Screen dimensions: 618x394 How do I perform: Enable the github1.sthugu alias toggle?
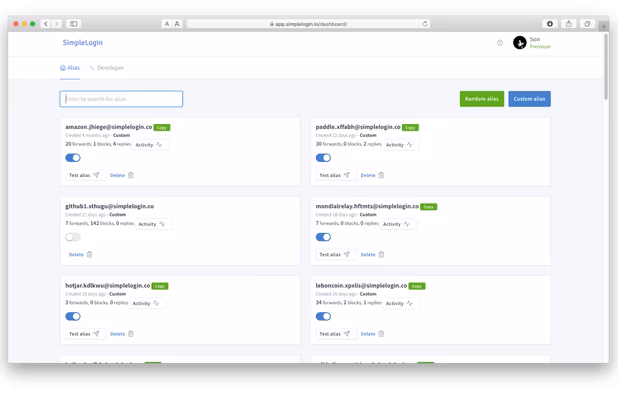(x=73, y=237)
